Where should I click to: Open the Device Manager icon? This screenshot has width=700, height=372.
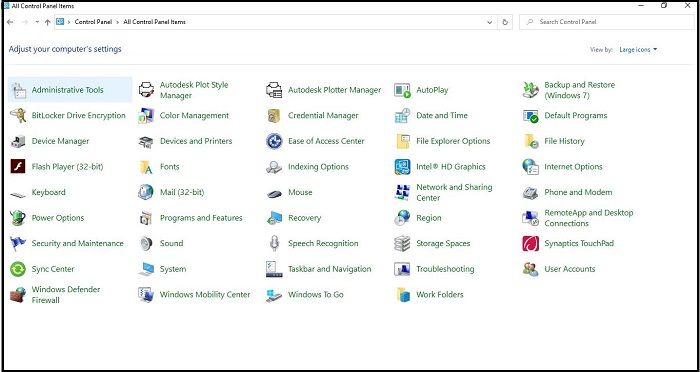pos(18,142)
